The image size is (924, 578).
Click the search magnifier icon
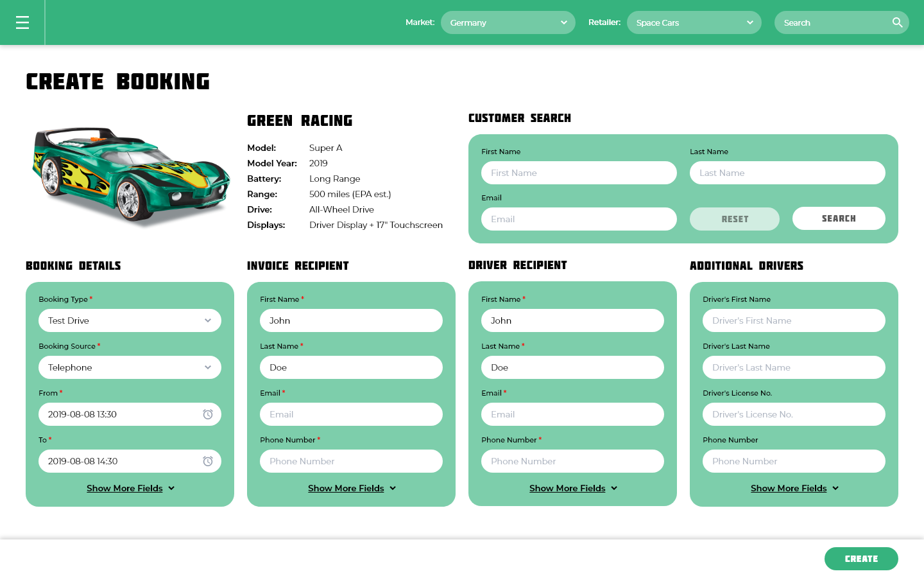click(x=898, y=22)
